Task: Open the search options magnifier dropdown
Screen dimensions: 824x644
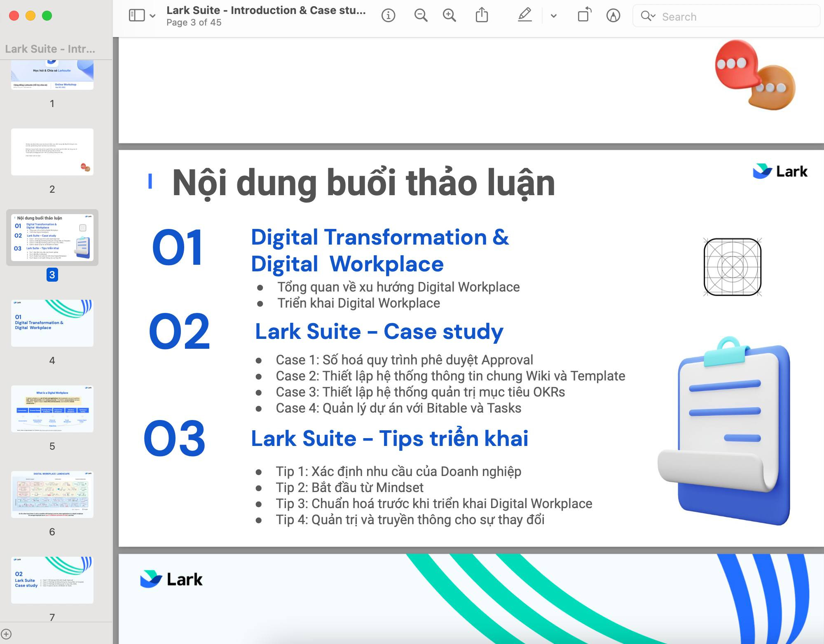Action: (x=648, y=16)
